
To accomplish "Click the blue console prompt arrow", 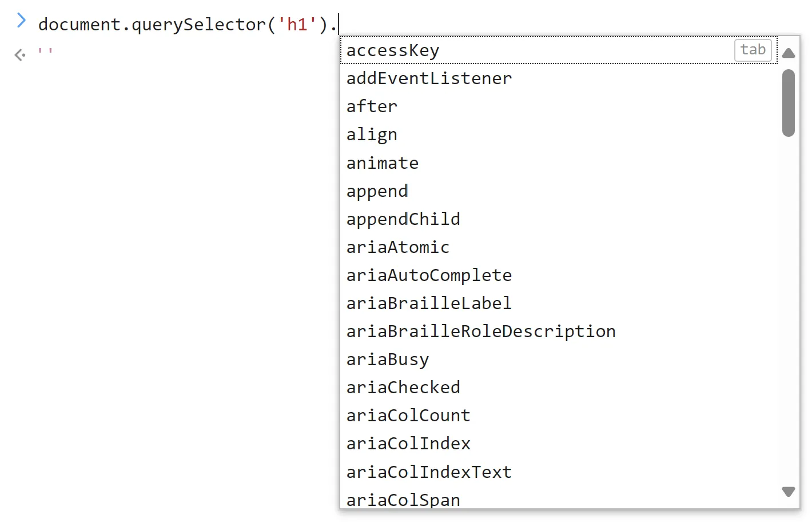I will (21, 20).
